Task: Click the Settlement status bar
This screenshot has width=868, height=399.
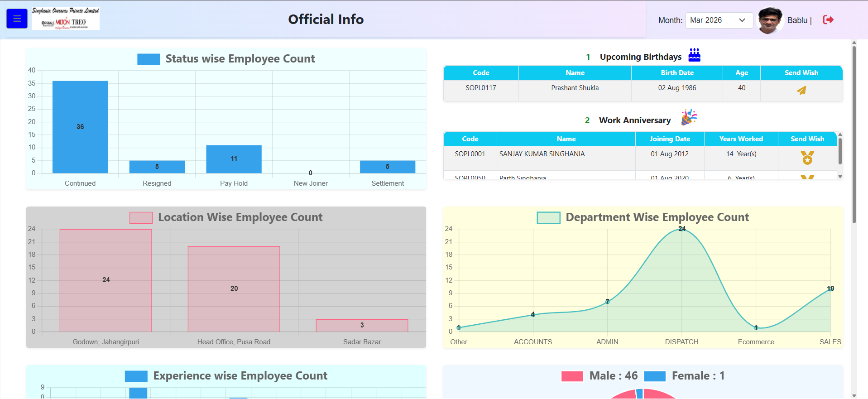Action: pos(388,167)
